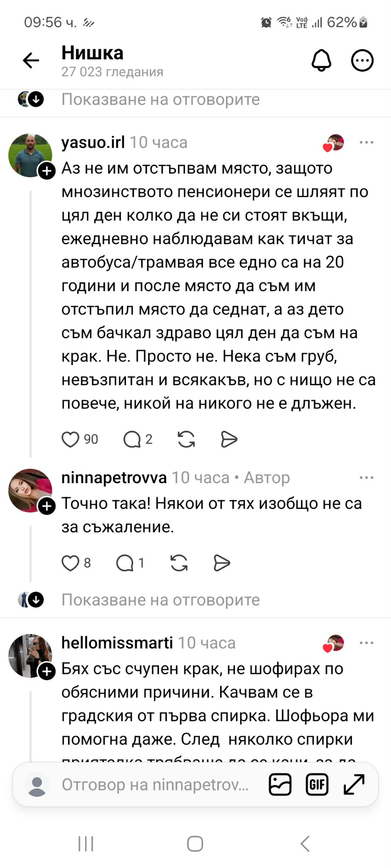The height and width of the screenshot is (868, 391).
Task: Tap the reply input field to ninnapetrovva
Action: click(155, 785)
